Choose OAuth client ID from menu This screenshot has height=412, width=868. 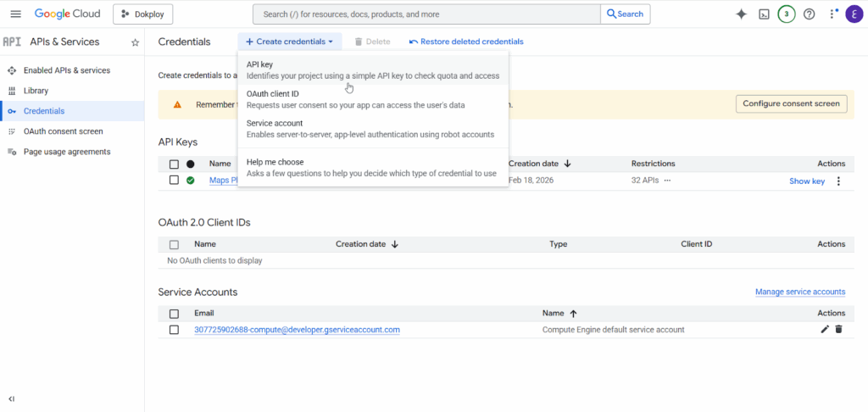[x=272, y=93]
